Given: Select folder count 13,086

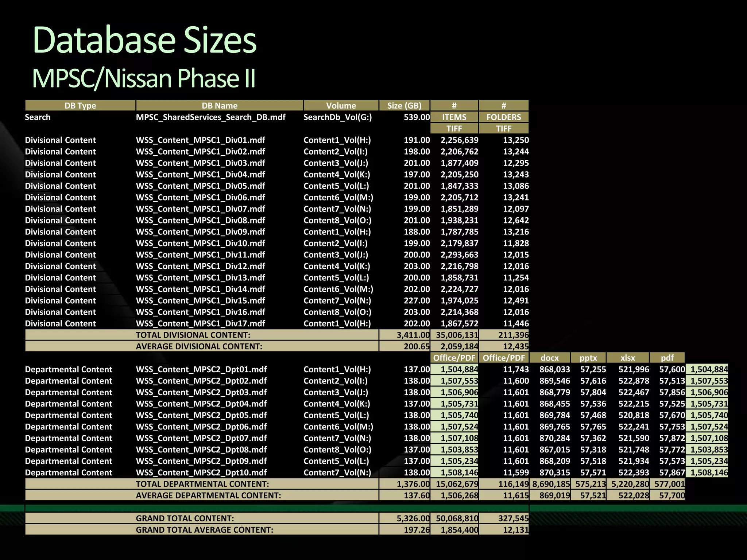Looking at the screenshot, I should click(x=516, y=186).
